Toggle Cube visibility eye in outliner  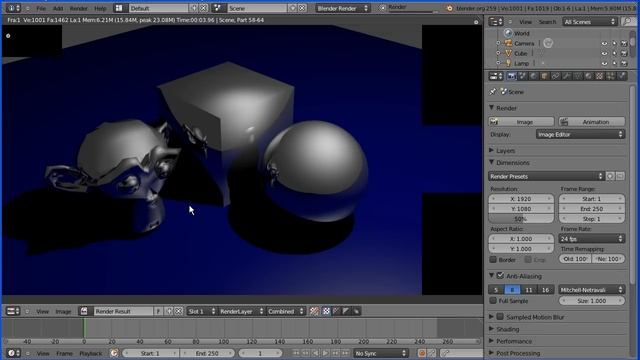pyautogui.click(x=604, y=53)
